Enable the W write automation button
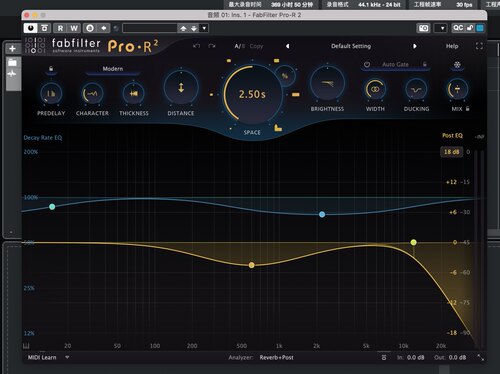Viewport: 500px width, 374px height. click(x=74, y=28)
